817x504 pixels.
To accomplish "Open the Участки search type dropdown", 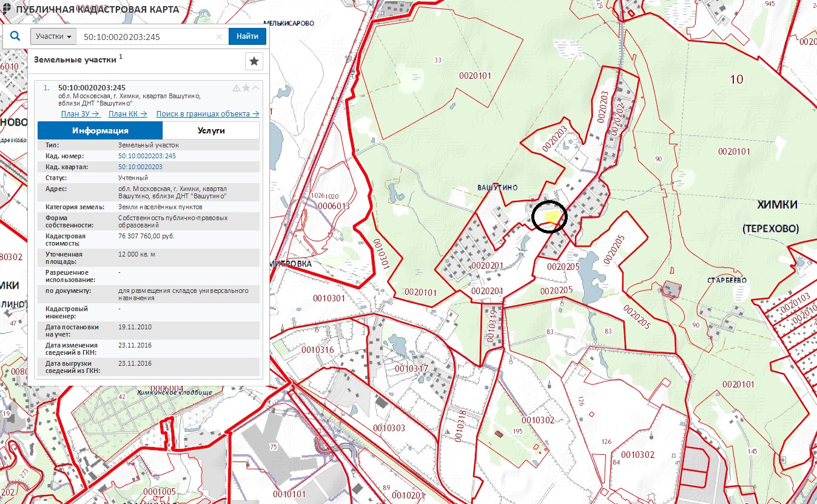I will [53, 36].
